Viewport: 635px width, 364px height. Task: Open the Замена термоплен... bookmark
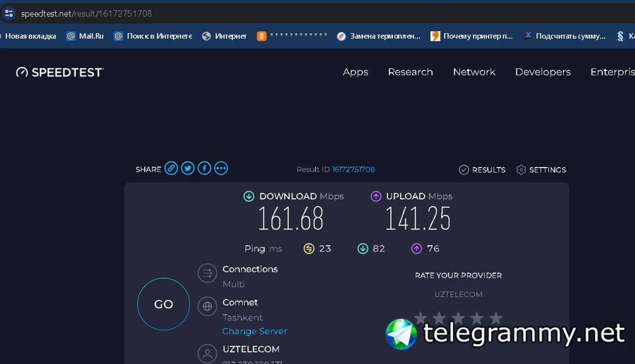(378, 36)
